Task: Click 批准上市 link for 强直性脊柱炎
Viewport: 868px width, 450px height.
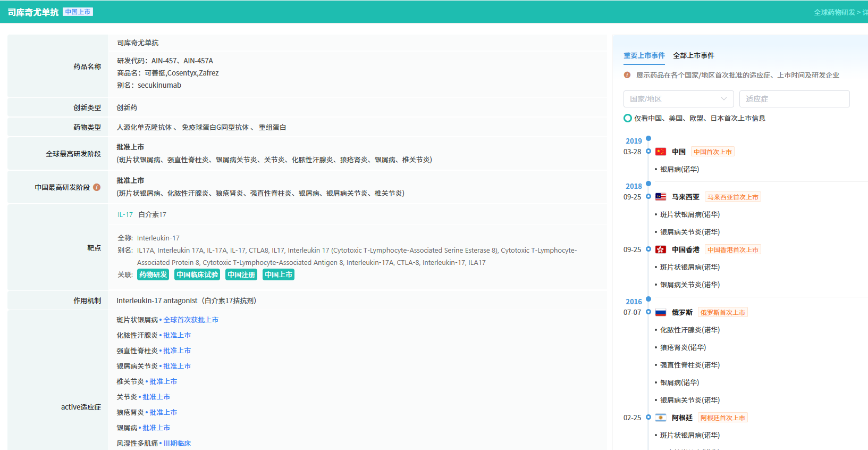Action: click(x=177, y=351)
